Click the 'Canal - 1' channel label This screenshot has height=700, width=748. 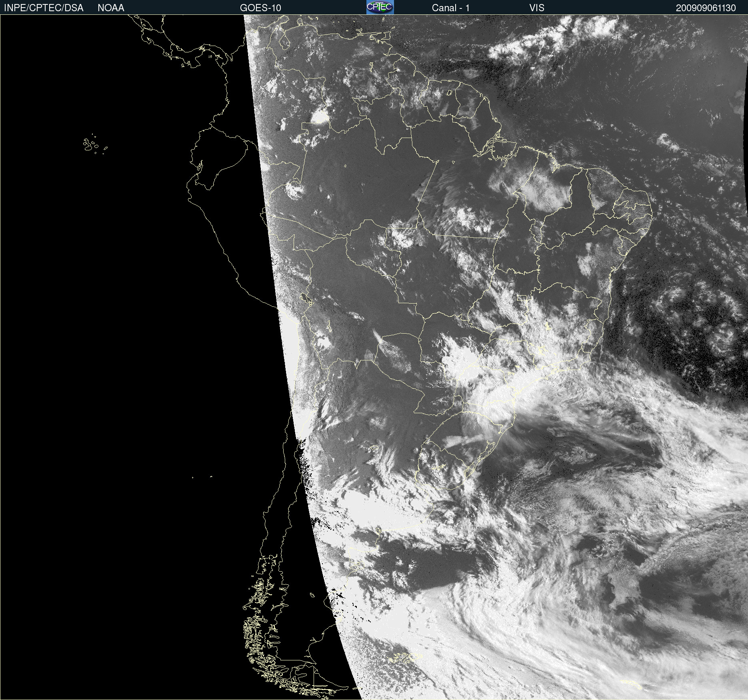tap(450, 8)
